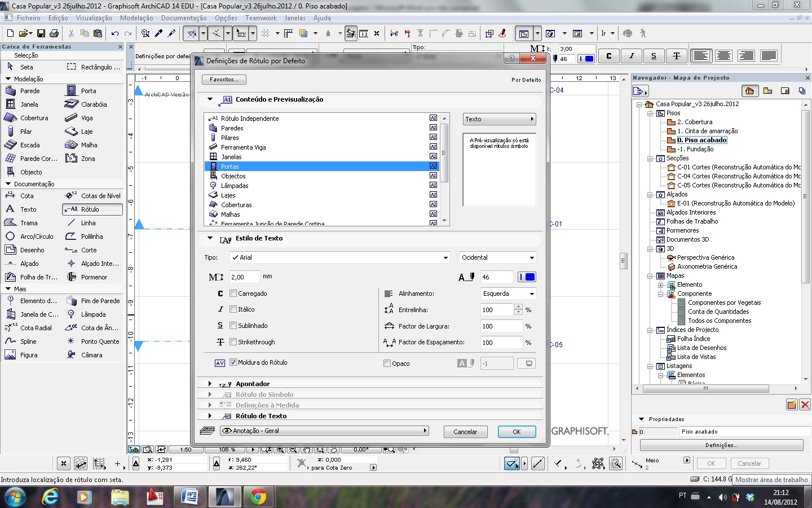Click the Save icon in main toolbar
Viewport: 812px width, 508px height.
click(x=41, y=33)
